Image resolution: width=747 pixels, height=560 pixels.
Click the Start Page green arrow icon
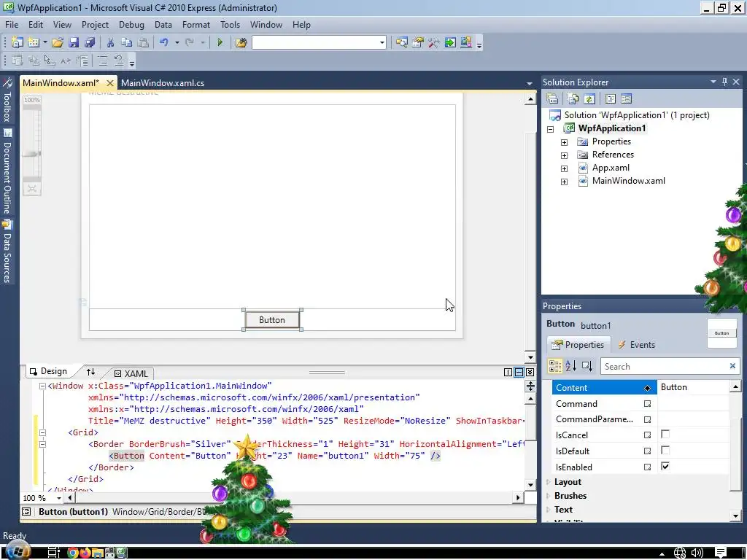449,42
